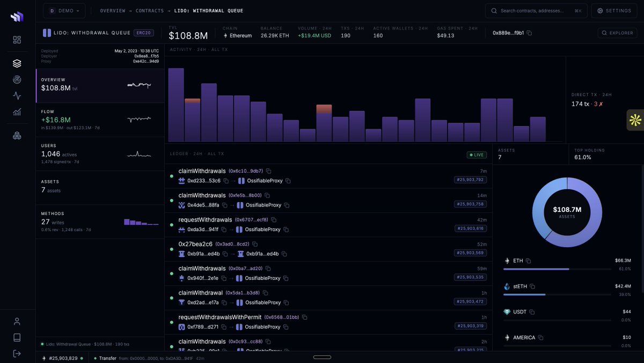Open the DEMO workspace dropdown
This screenshot has width=644, height=363.
64,11
